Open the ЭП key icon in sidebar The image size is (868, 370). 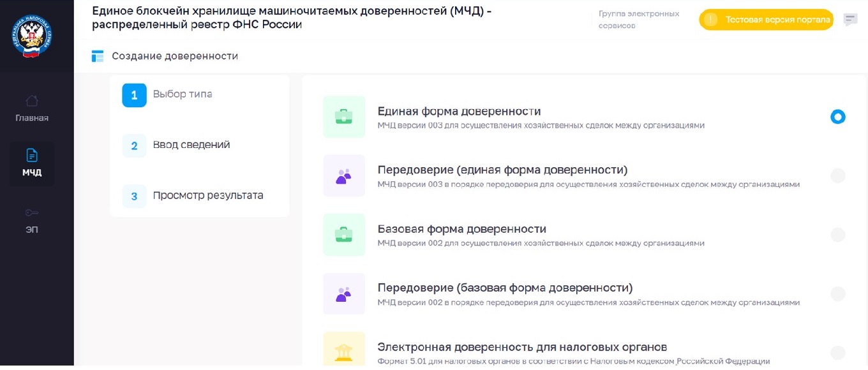point(31,214)
